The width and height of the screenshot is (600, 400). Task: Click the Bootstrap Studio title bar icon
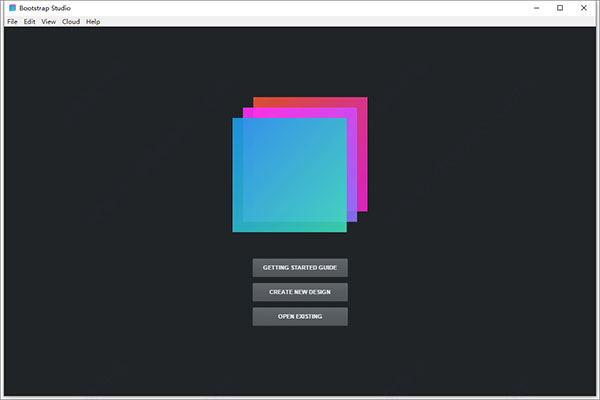click(x=13, y=8)
